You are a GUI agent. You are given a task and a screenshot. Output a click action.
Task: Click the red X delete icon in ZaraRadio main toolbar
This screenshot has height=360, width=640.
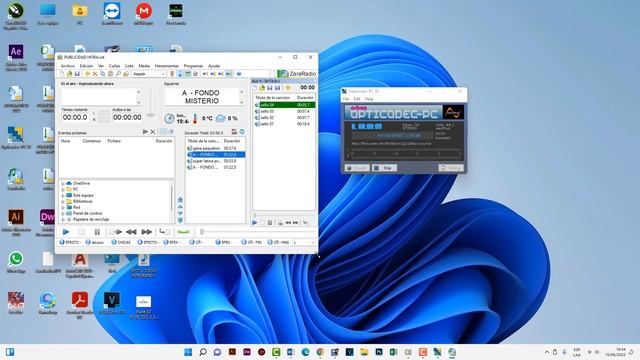(x=95, y=74)
